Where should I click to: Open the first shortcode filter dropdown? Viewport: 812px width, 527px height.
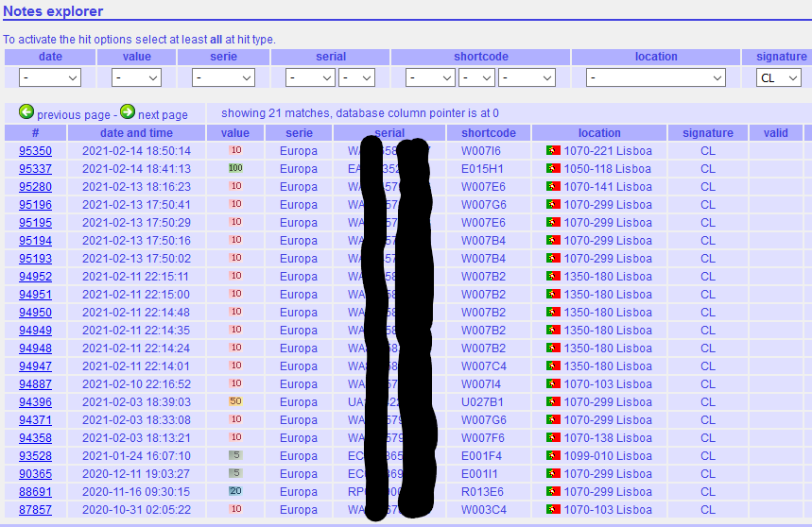click(430, 78)
